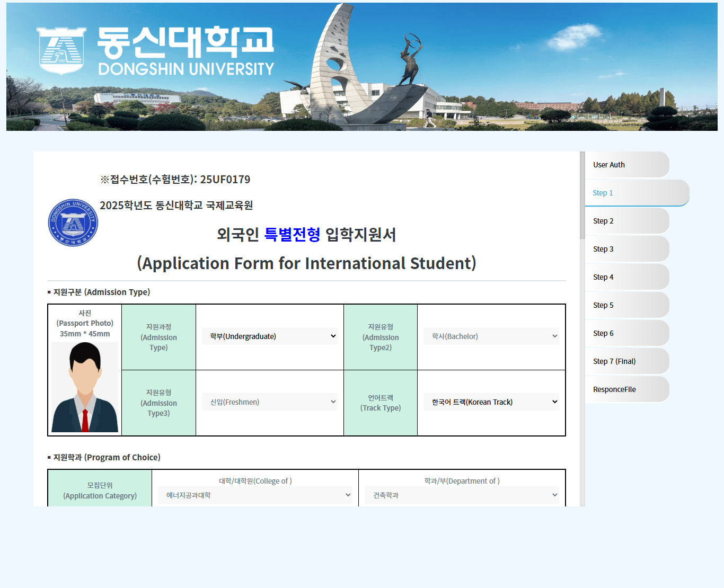The height and width of the screenshot is (588, 724).
Task: Click the round blue Dongshin University seal
Action: tap(73, 222)
